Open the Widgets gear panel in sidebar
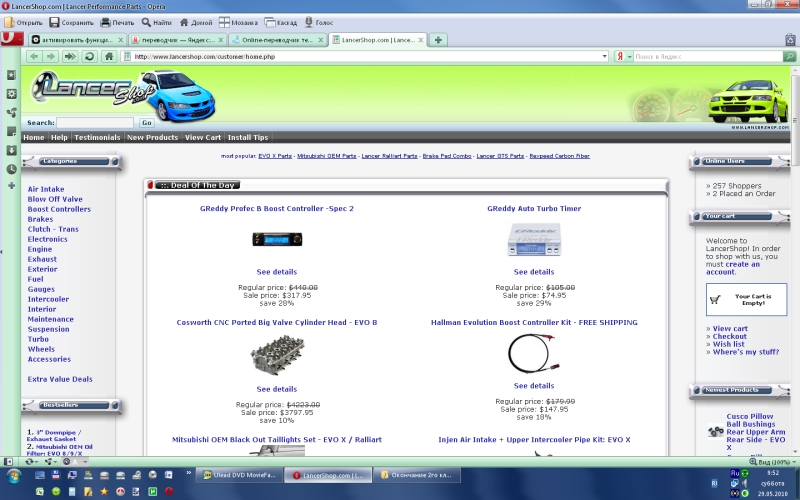This screenshot has height=500, width=800. click(x=11, y=94)
